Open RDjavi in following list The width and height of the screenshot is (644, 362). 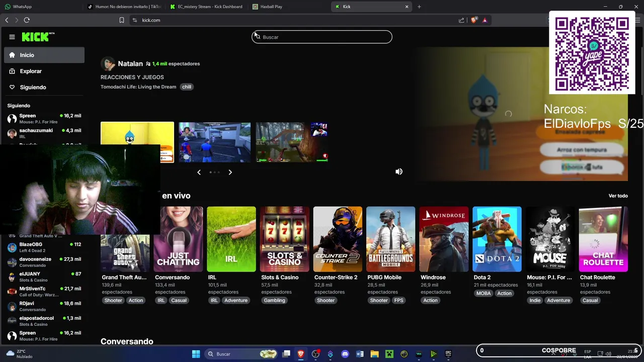[44, 306]
